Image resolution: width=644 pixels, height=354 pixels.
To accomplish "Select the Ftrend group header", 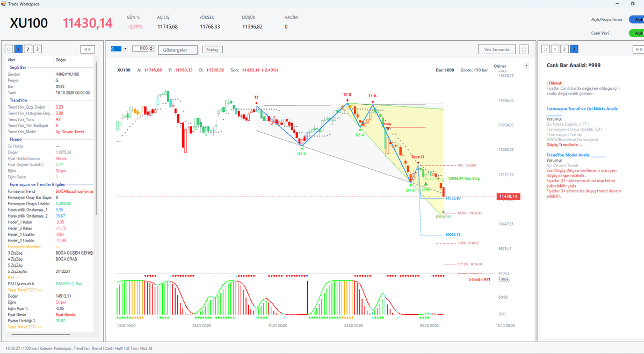I will pyautogui.click(x=16, y=139).
